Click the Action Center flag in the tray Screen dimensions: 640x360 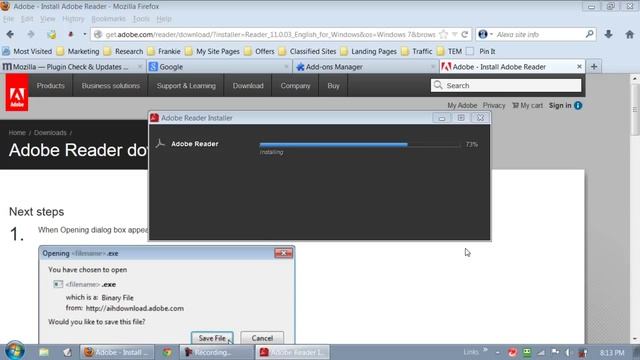pos(555,352)
